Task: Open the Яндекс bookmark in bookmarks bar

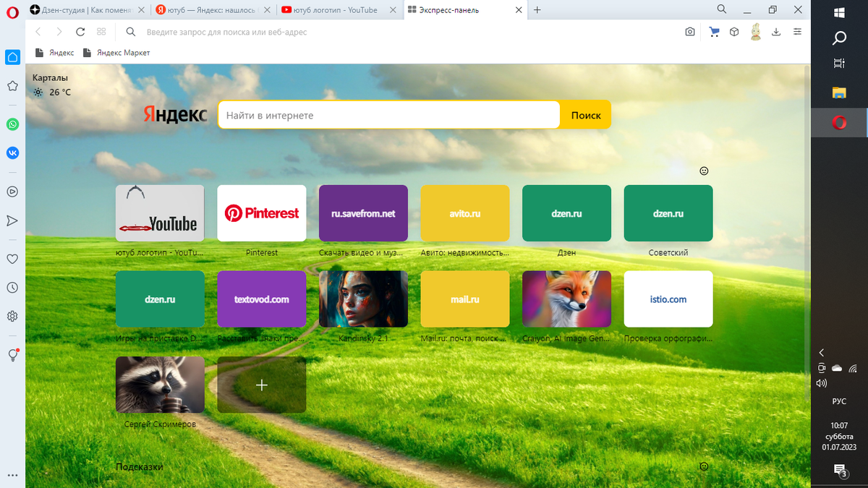Action: 54,53
